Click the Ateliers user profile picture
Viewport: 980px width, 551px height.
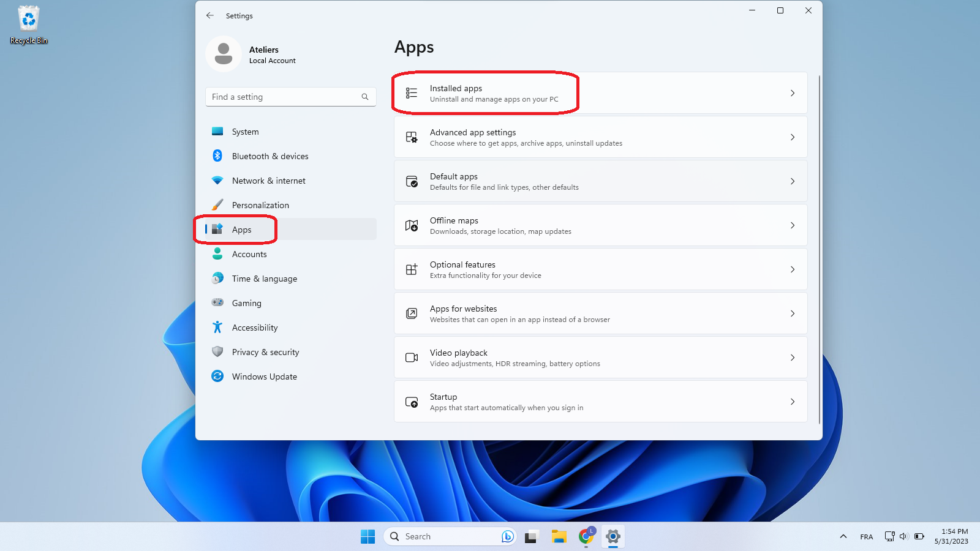coord(223,54)
